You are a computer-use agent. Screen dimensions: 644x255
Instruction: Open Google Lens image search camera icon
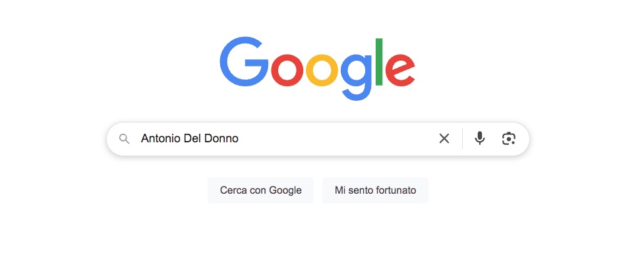tap(508, 138)
